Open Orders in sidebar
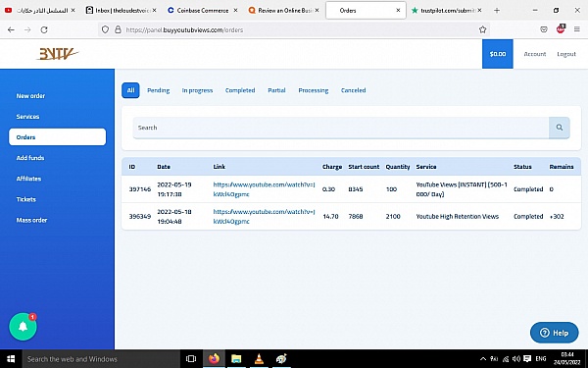 click(58, 137)
